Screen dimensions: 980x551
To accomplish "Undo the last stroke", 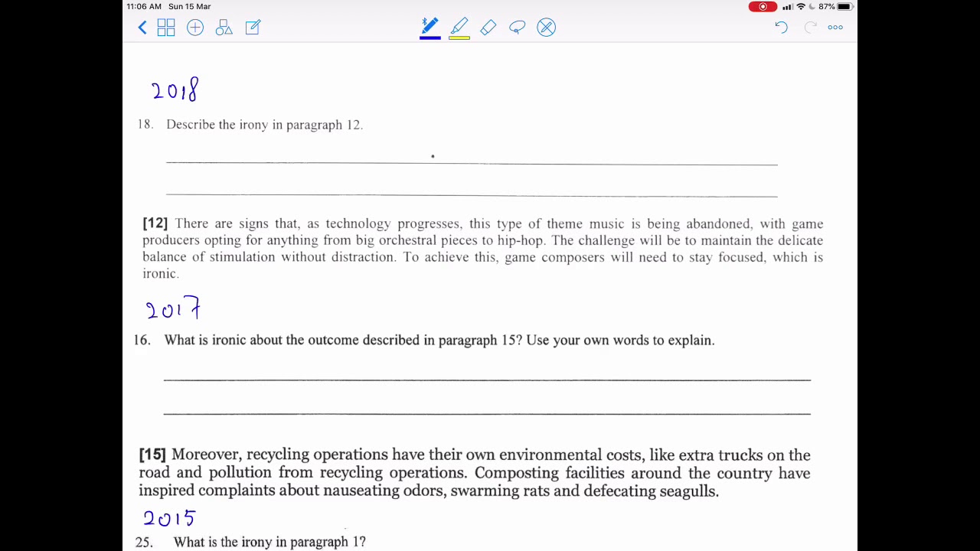I will click(781, 28).
